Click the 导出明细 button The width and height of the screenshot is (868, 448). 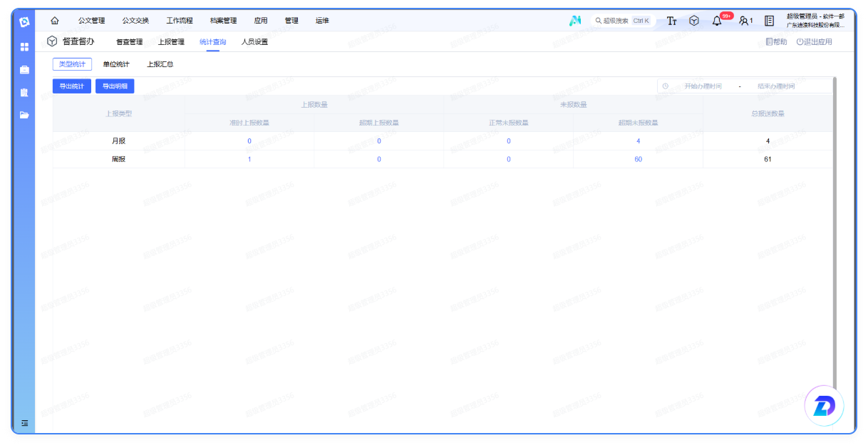pos(115,86)
